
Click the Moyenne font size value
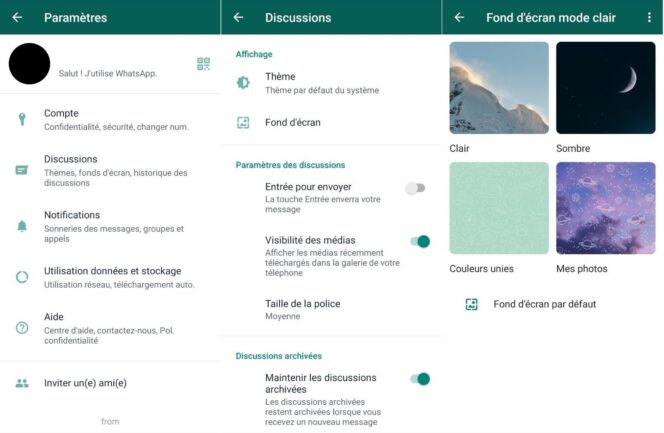[282, 316]
